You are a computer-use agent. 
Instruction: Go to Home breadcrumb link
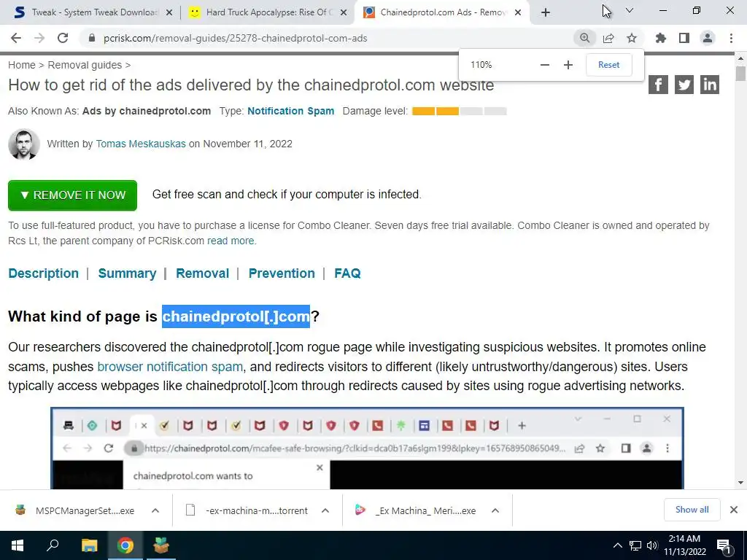21,65
